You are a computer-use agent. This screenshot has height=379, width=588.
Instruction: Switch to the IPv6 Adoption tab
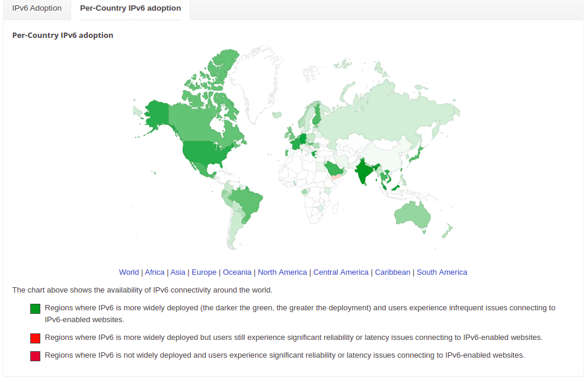click(36, 8)
